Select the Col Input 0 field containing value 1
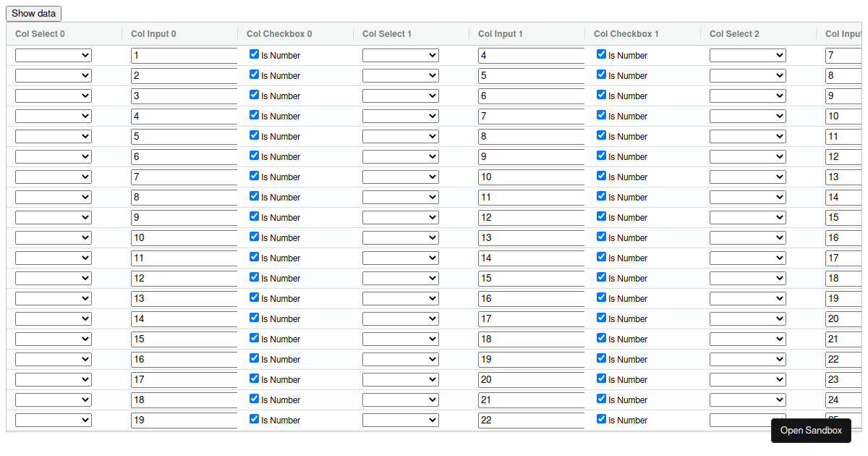The width and height of the screenshot is (868, 456). point(179,55)
